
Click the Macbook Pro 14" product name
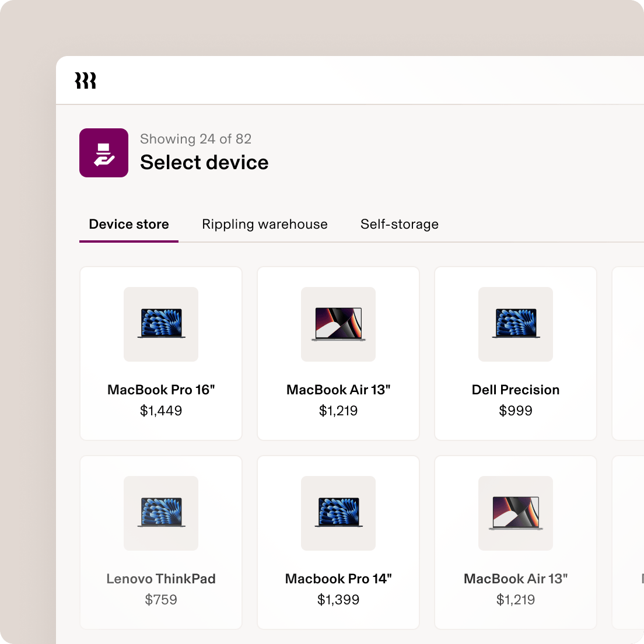point(338,578)
